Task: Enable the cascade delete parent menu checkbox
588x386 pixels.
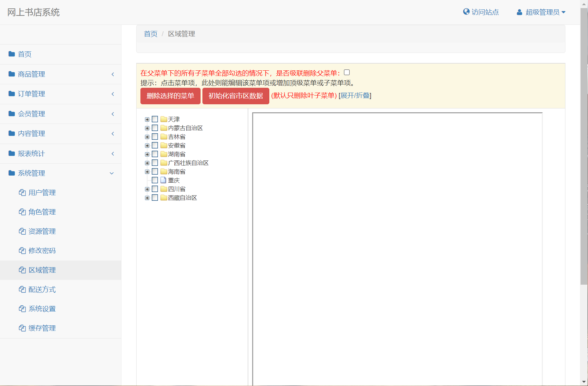Action: [x=347, y=73]
